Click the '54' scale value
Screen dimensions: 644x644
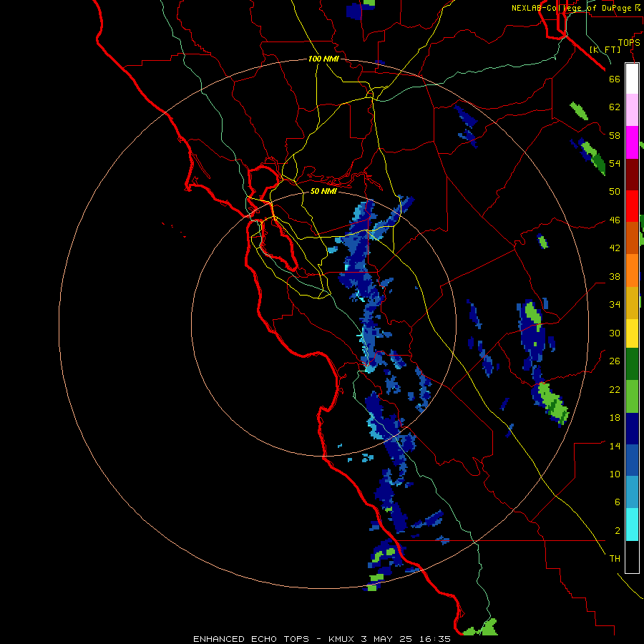point(615,163)
